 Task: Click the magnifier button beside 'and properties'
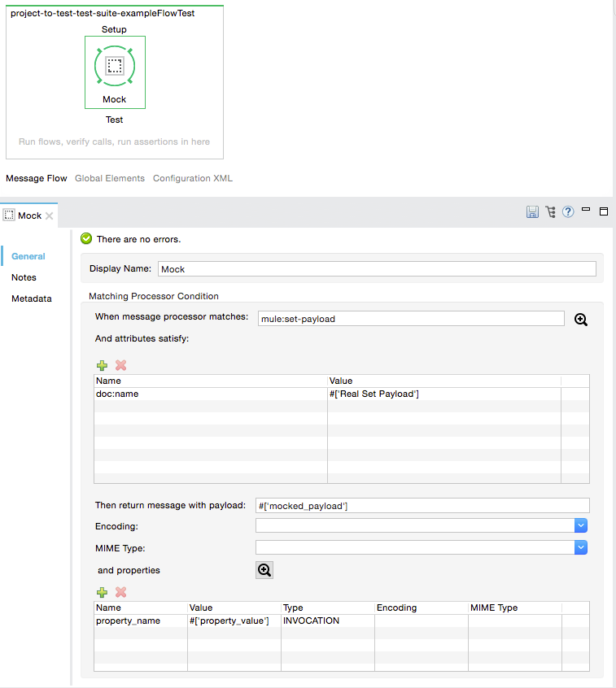click(x=264, y=570)
